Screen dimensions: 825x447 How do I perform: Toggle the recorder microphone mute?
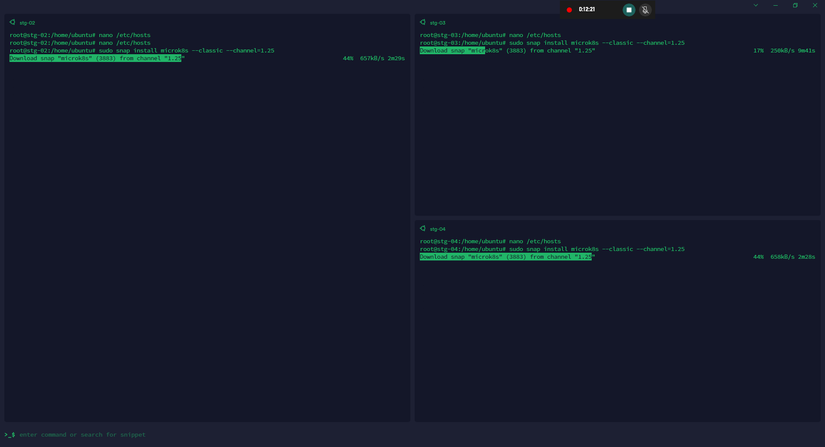[x=645, y=9]
